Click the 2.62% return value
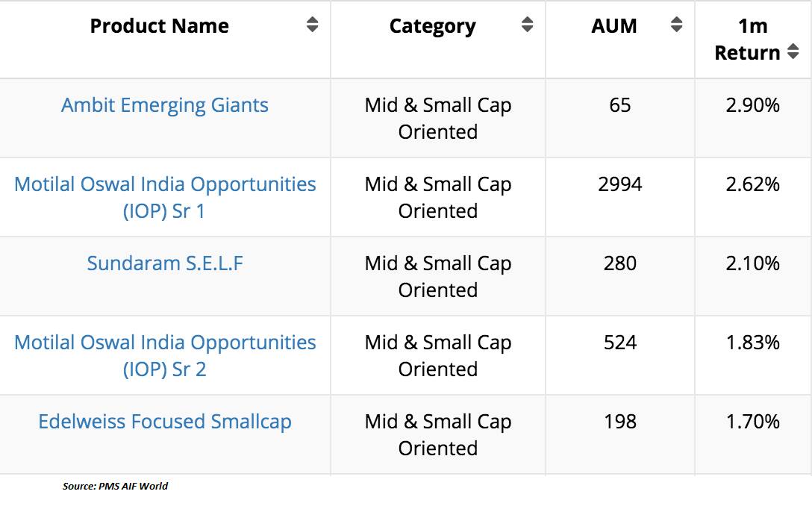This screenshot has height=506, width=812. click(752, 184)
